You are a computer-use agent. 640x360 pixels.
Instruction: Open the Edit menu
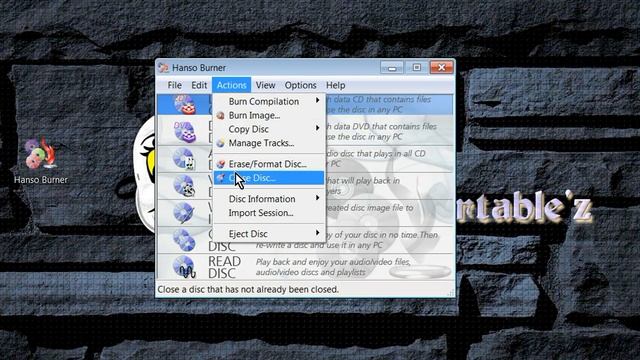pos(199,85)
